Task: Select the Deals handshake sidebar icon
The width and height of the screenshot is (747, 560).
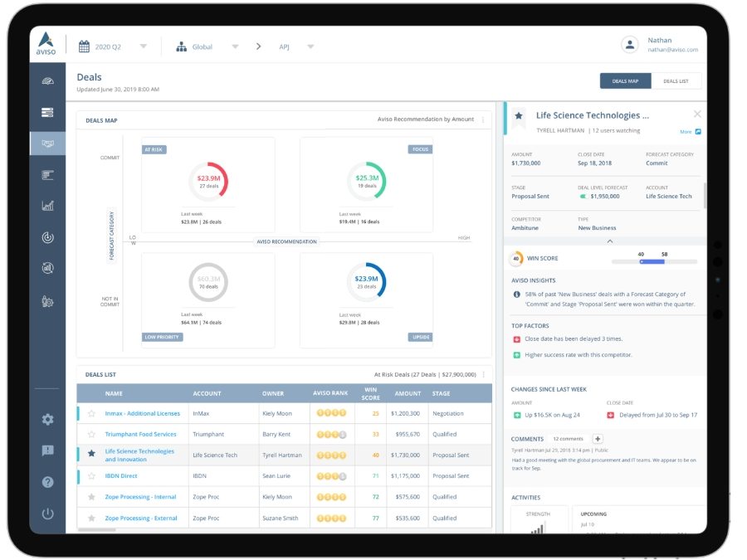Action: click(x=47, y=144)
